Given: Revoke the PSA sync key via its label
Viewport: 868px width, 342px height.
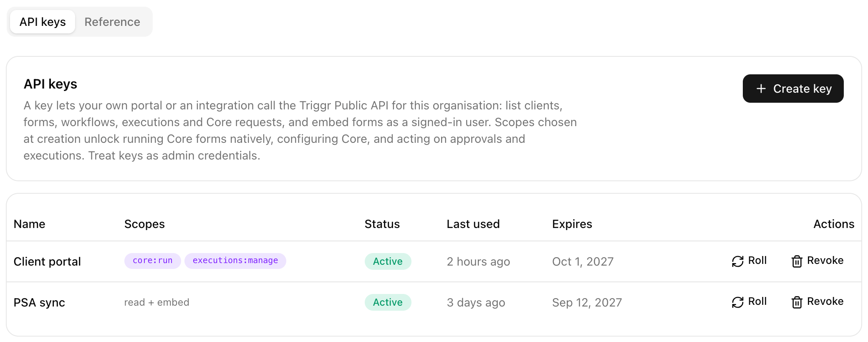Looking at the screenshot, I should click(x=825, y=301).
